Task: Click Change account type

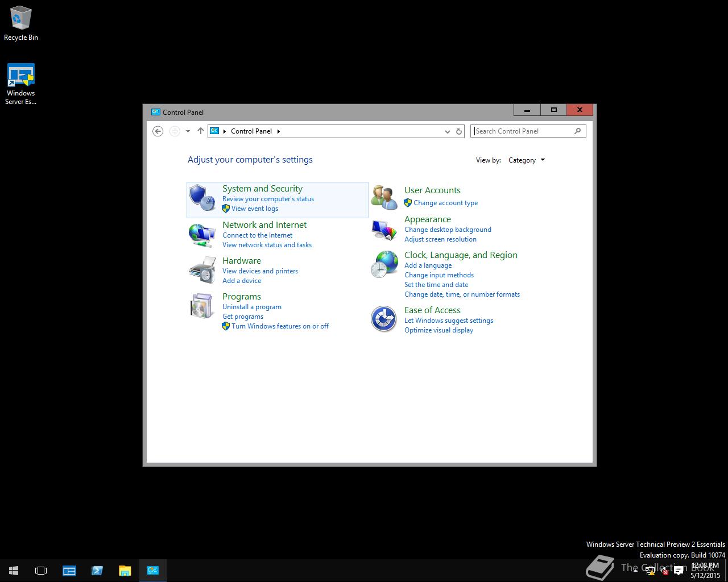Action: coord(445,203)
